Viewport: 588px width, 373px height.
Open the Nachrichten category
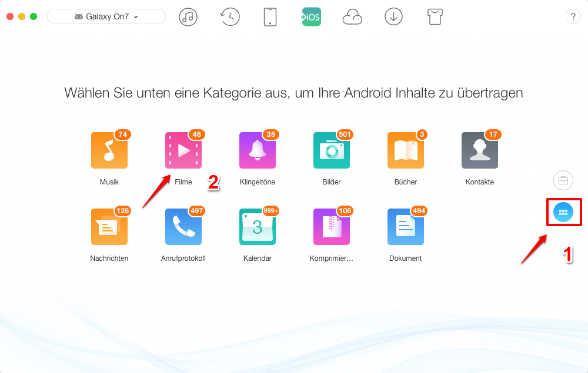tap(109, 227)
